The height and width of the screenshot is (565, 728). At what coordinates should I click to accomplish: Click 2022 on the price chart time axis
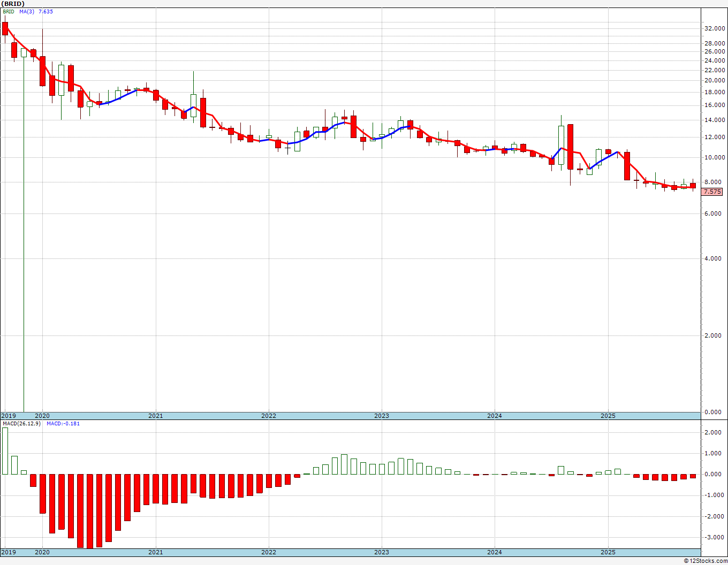tap(269, 416)
